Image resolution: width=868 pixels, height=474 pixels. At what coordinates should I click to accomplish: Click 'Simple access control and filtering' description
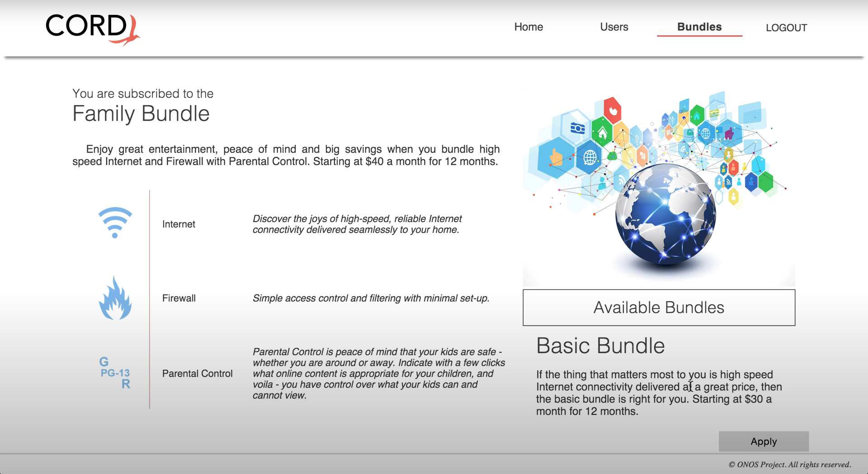pos(371,299)
